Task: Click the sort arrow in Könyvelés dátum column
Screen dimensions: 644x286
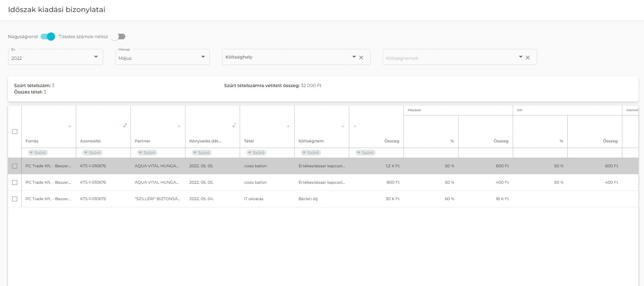Action: click(234, 126)
